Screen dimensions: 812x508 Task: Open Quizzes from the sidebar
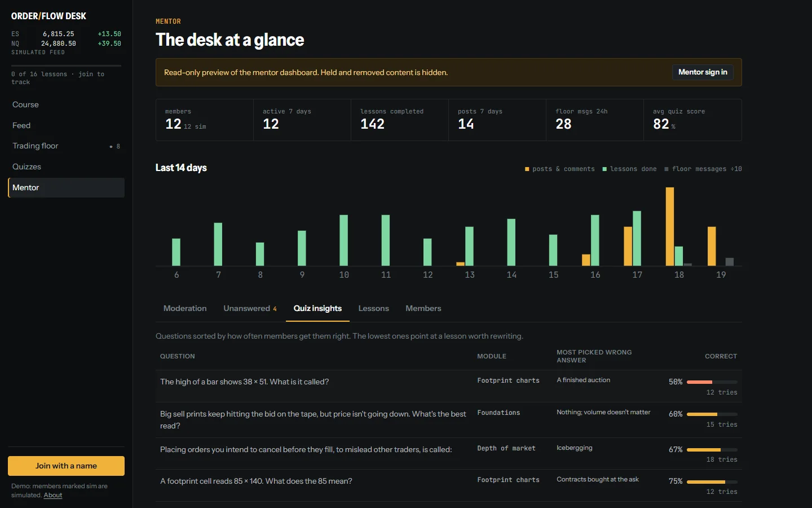click(66, 167)
